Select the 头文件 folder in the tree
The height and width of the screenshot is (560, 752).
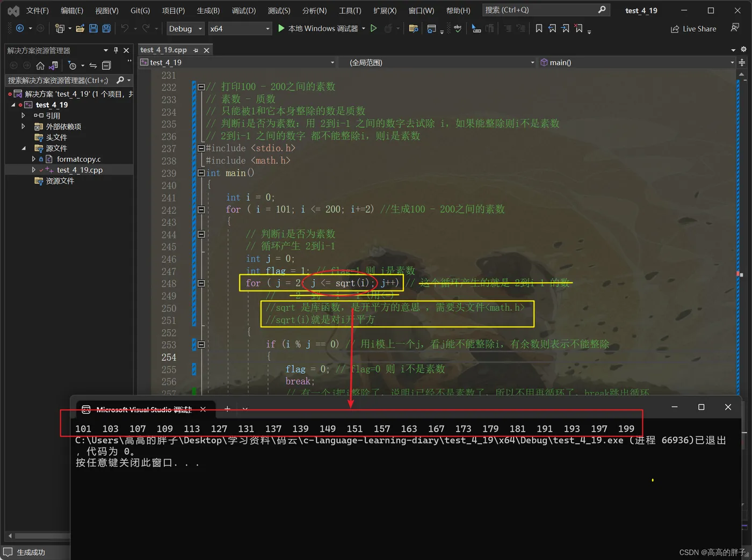click(x=56, y=137)
